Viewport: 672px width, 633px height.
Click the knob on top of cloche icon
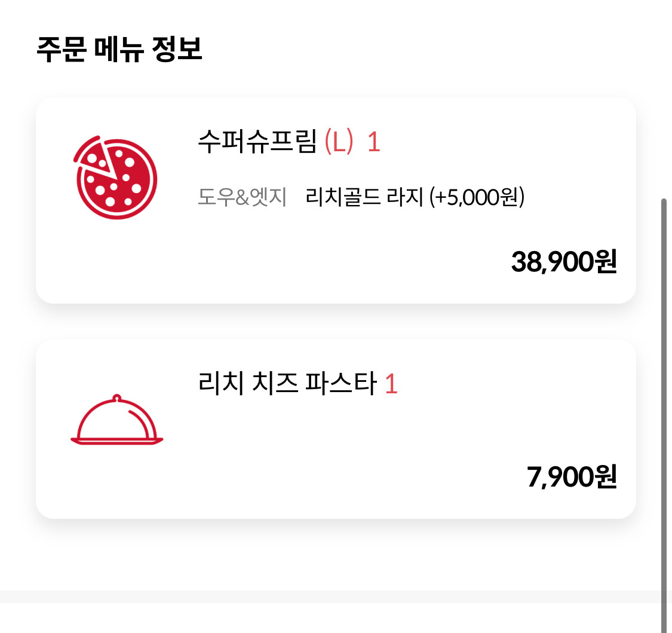click(116, 397)
